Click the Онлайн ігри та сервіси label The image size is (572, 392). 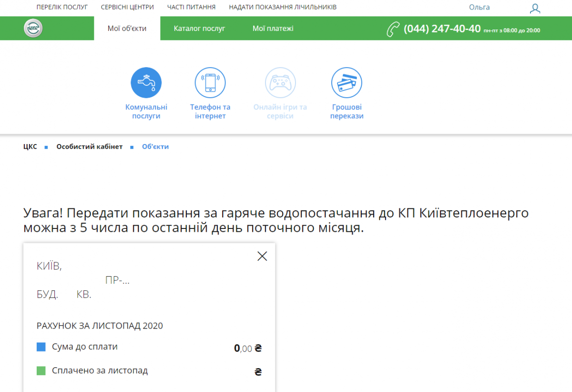click(x=280, y=112)
